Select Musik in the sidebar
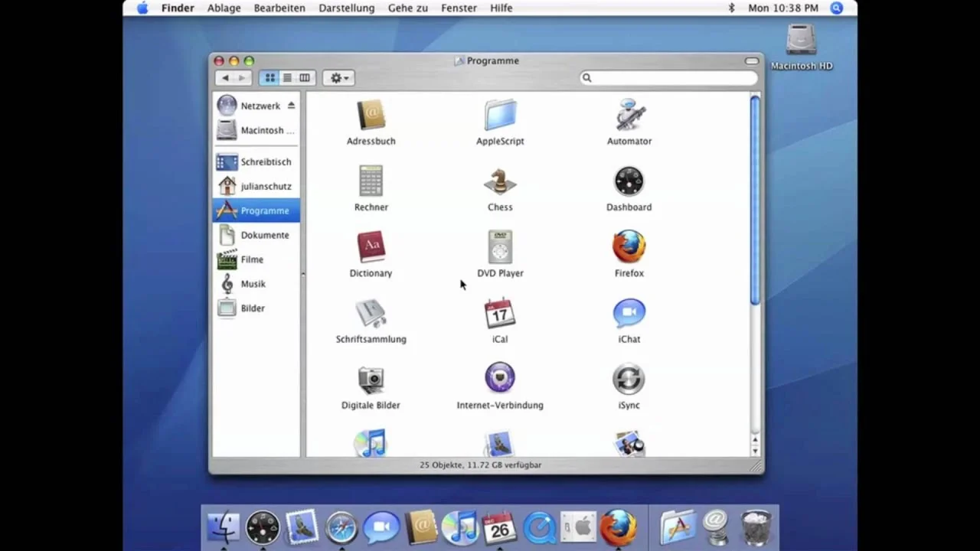Viewport: 980px width, 551px height. pyautogui.click(x=256, y=284)
